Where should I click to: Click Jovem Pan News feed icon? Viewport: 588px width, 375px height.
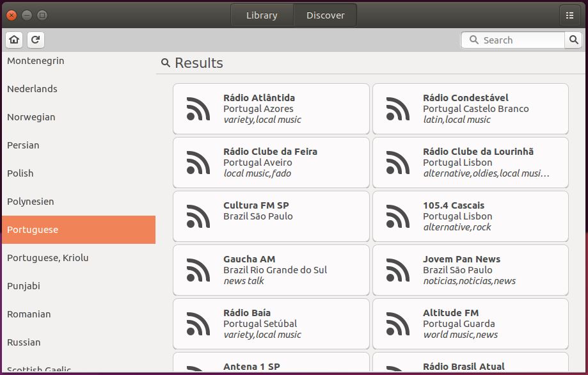coord(398,270)
